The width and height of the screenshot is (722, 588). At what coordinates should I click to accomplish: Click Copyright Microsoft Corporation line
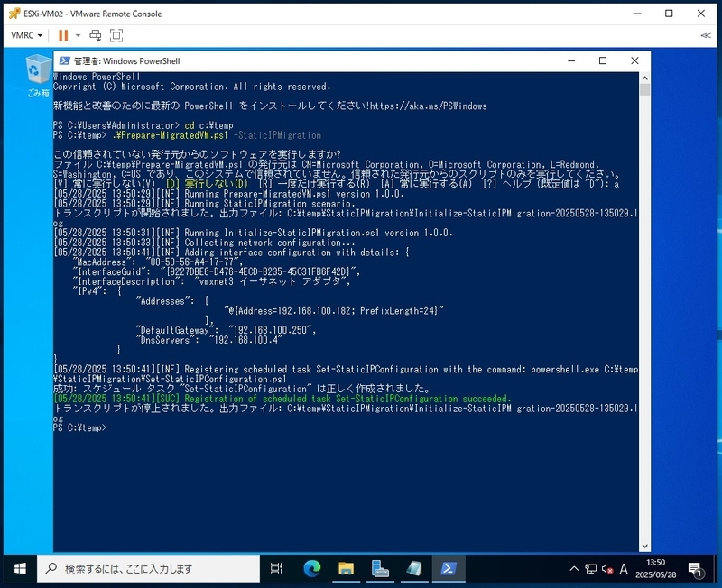click(x=191, y=87)
